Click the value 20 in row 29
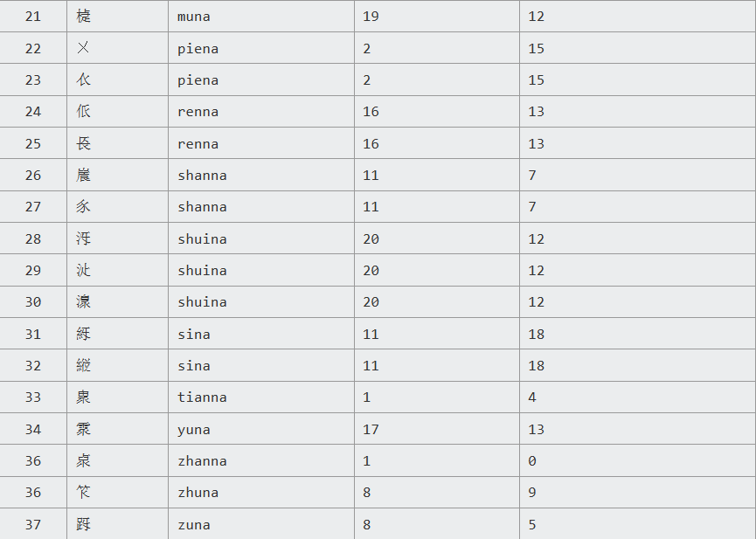 point(371,271)
